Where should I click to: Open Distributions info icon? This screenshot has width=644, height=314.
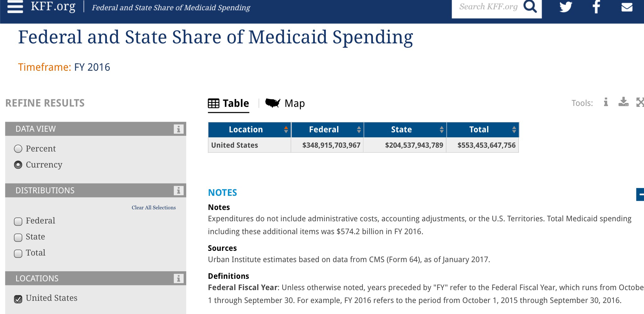pyautogui.click(x=178, y=190)
